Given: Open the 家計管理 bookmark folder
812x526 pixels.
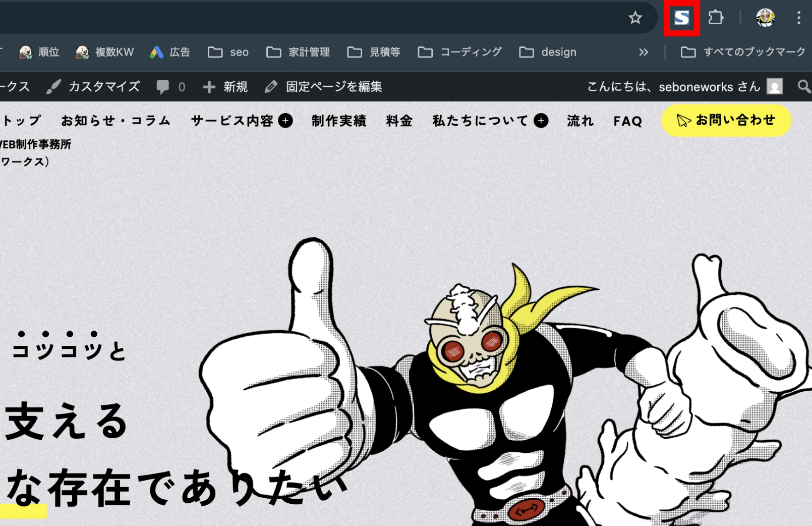Looking at the screenshot, I should coord(298,52).
